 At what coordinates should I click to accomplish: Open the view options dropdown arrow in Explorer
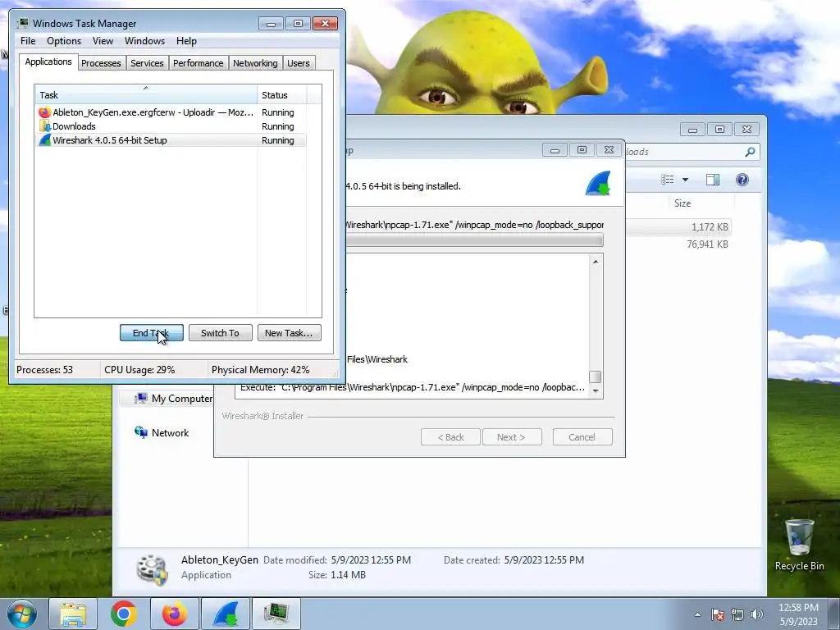point(685,180)
